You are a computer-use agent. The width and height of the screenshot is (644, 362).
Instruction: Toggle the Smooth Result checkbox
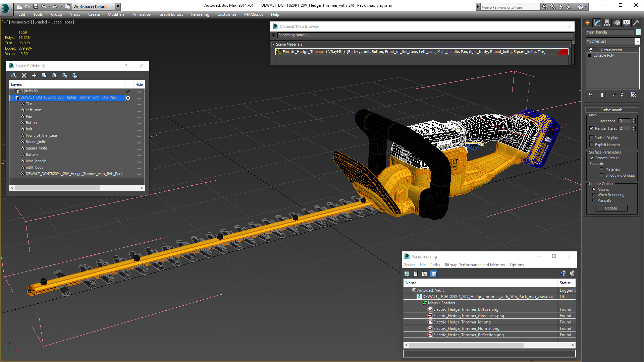coord(592,158)
